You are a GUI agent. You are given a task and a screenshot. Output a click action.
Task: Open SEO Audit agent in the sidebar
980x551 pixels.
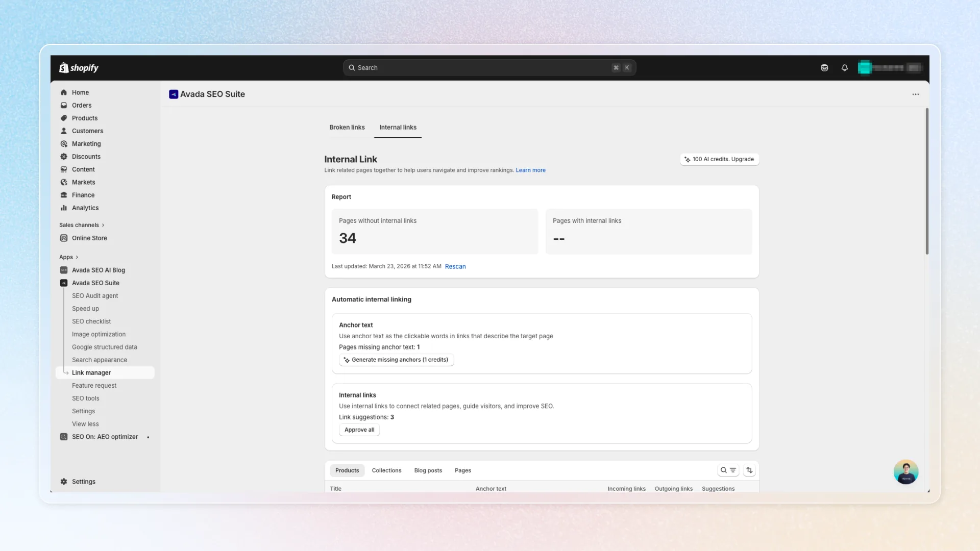(95, 296)
